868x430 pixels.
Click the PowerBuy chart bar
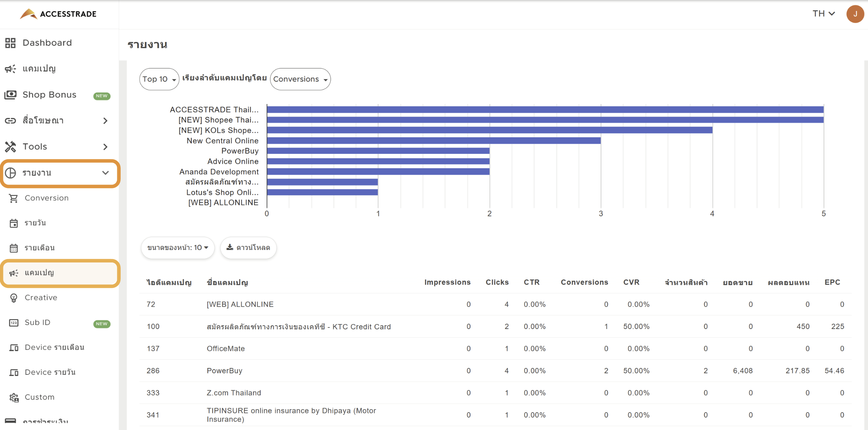pyautogui.click(x=378, y=151)
